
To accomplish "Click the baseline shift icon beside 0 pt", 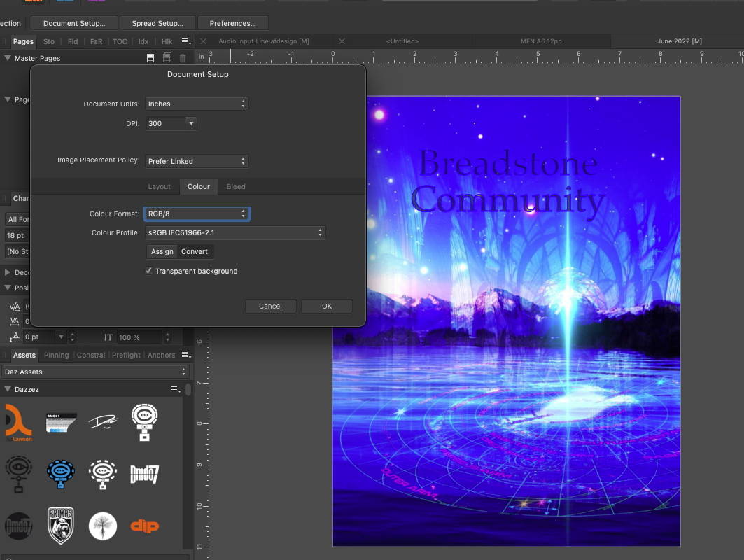I will pyautogui.click(x=15, y=337).
